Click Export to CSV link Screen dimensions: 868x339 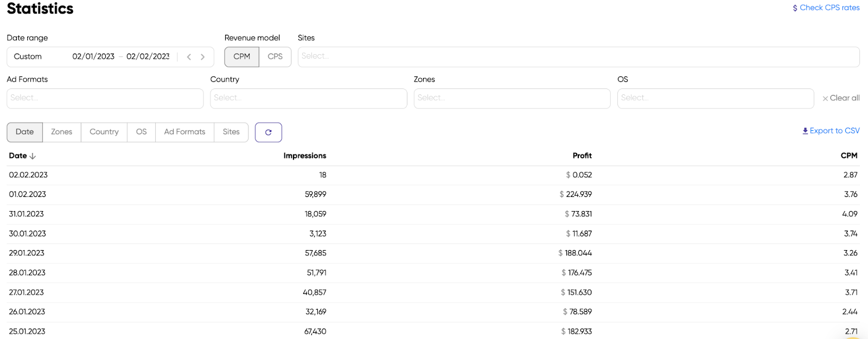pos(831,131)
